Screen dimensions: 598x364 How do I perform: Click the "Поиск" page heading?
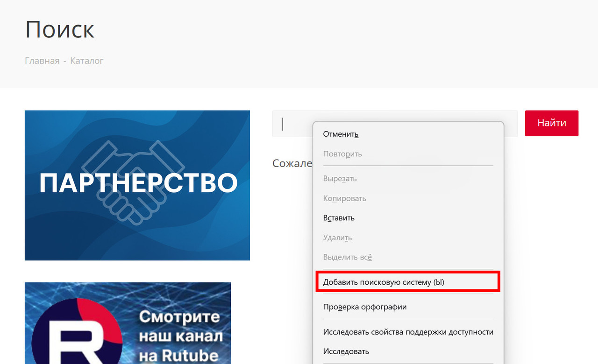[x=59, y=29]
